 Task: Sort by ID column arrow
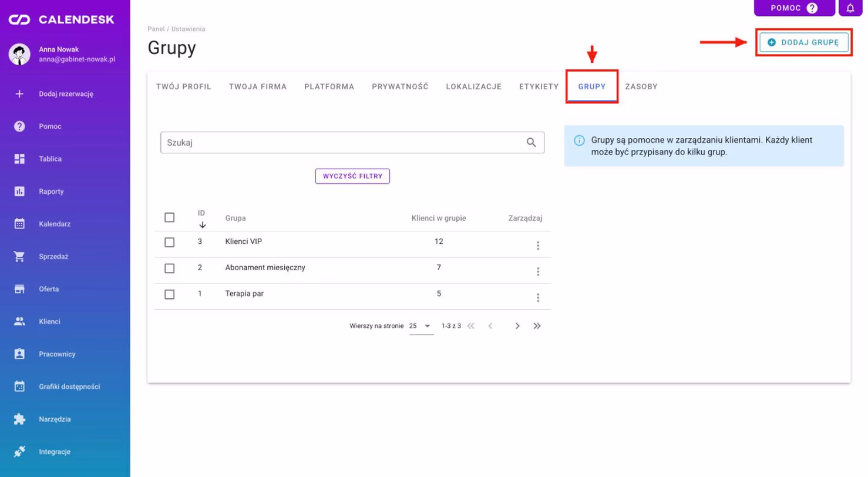(202, 224)
